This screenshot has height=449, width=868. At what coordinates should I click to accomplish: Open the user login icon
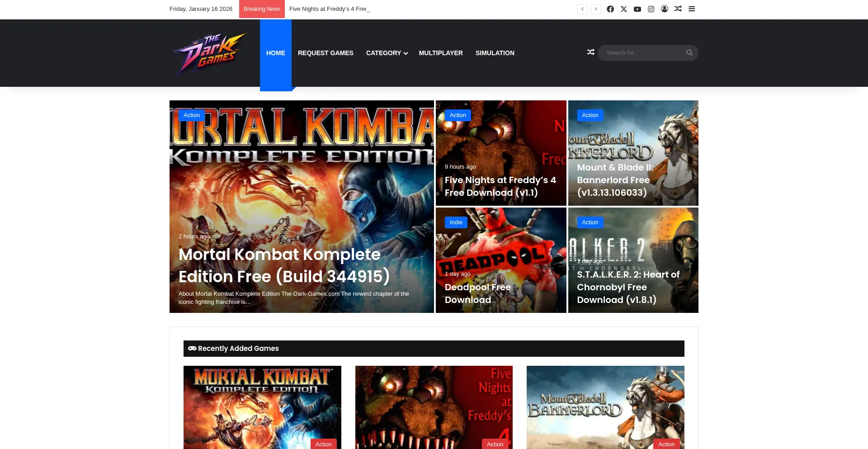tap(665, 9)
